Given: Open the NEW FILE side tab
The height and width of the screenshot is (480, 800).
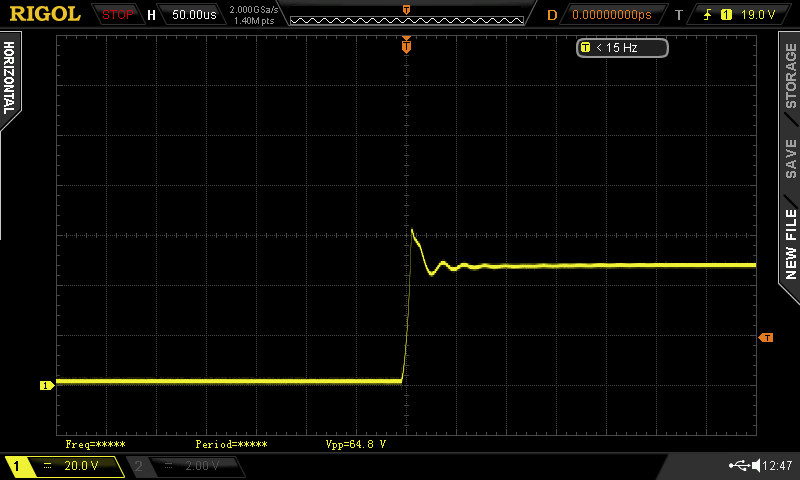Looking at the screenshot, I should (x=790, y=244).
